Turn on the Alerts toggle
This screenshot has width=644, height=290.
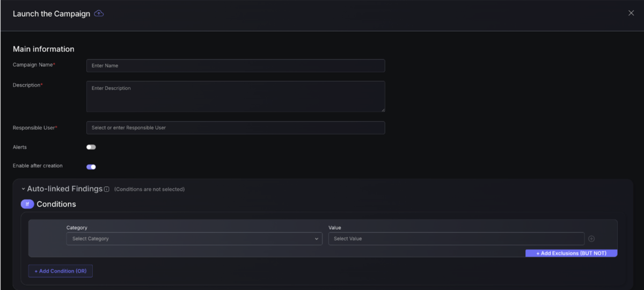(91, 147)
